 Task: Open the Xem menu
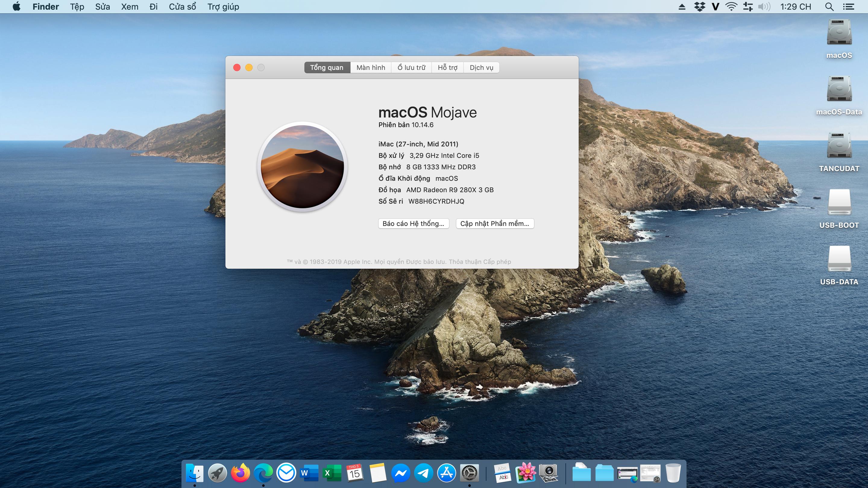[130, 7]
